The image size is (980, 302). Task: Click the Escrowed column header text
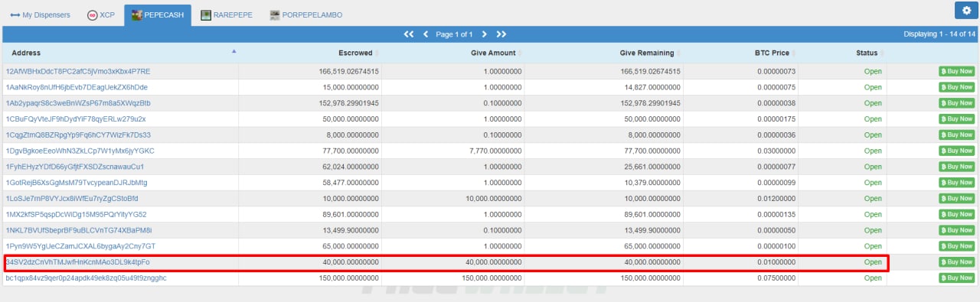[x=355, y=53]
